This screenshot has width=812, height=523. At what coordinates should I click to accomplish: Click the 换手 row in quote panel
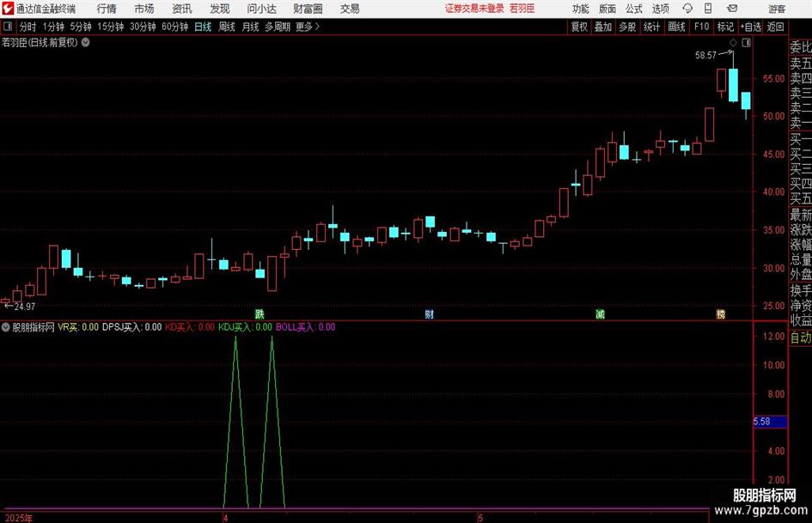point(801,290)
